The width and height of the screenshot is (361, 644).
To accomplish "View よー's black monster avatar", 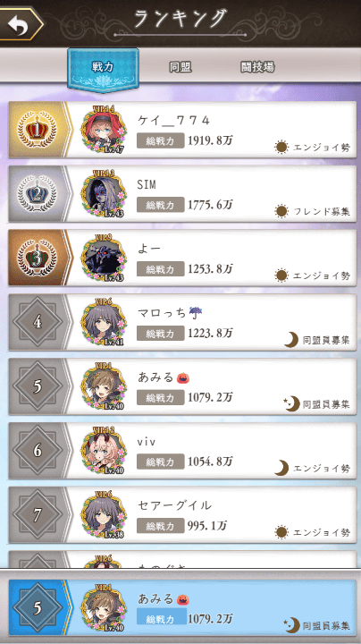I will [x=103, y=258].
